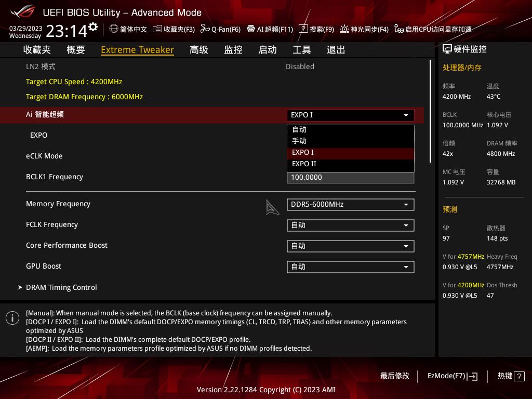This screenshot has width=532, height=399.
Task: Open the 高级 advanced tab
Action: pyautogui.click(x=199, y=50)
